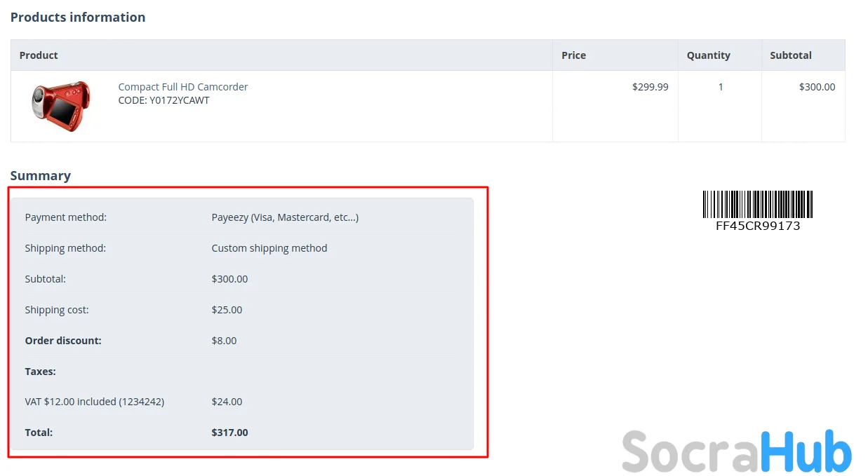This screenshot has height=476, width=868.
Task: Click the Custom shipping method value
Action: point(269,248)
